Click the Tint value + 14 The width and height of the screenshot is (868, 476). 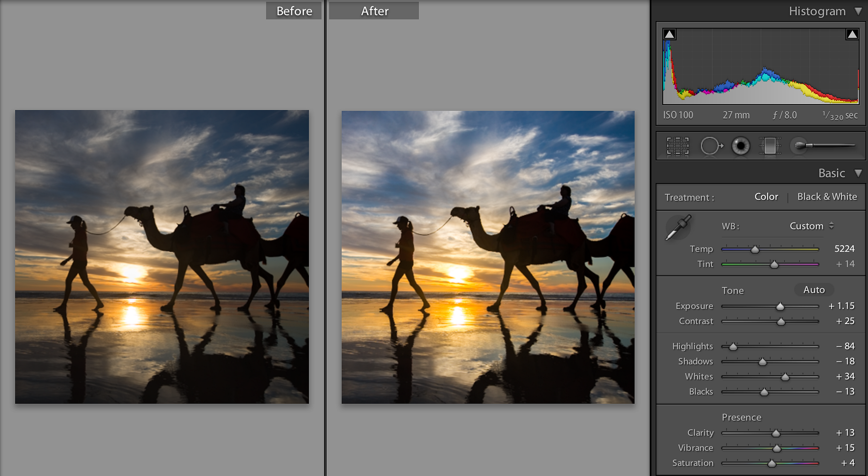[845, 264]
